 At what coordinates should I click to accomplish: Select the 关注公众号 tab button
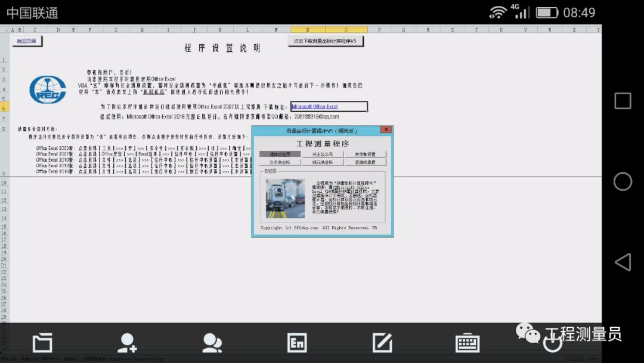coord(323,154)
